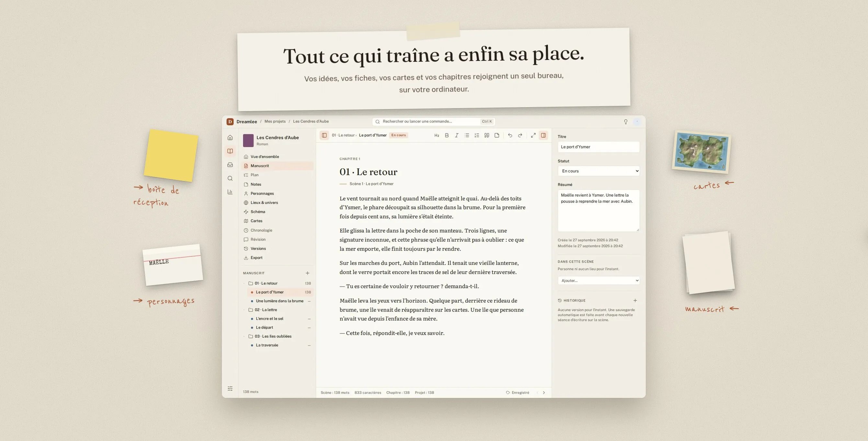Click the note page icon in toolbar
The height and width of the screenshot is (441, 868).
click(x=497, y=135)
